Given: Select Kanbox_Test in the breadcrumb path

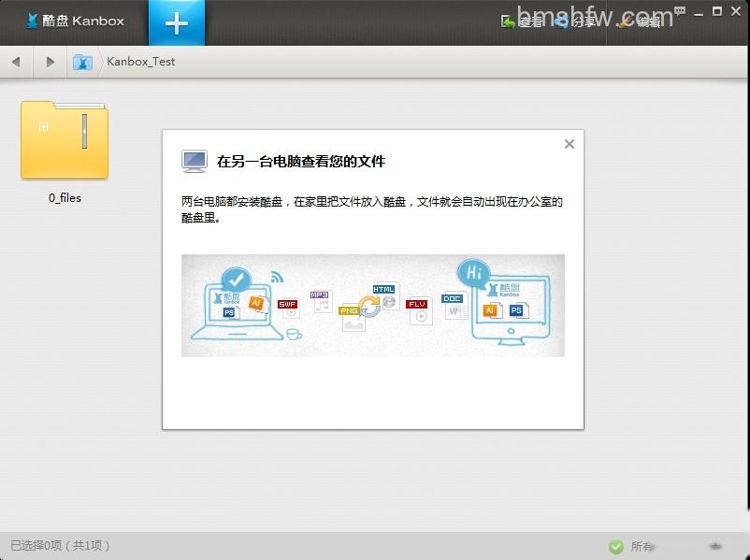Looking at the screenshot, I should tap(140, 62).
